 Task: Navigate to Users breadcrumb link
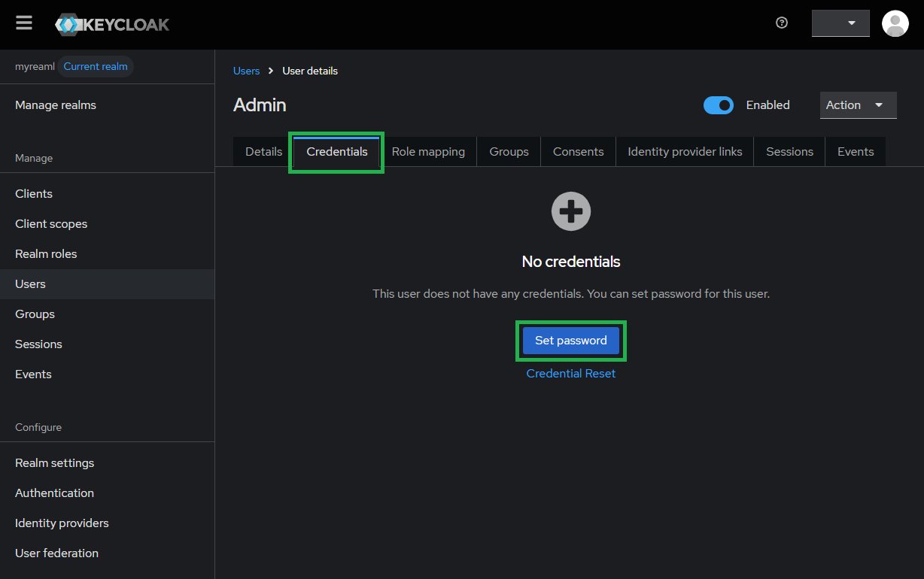(x=246, y=71)
